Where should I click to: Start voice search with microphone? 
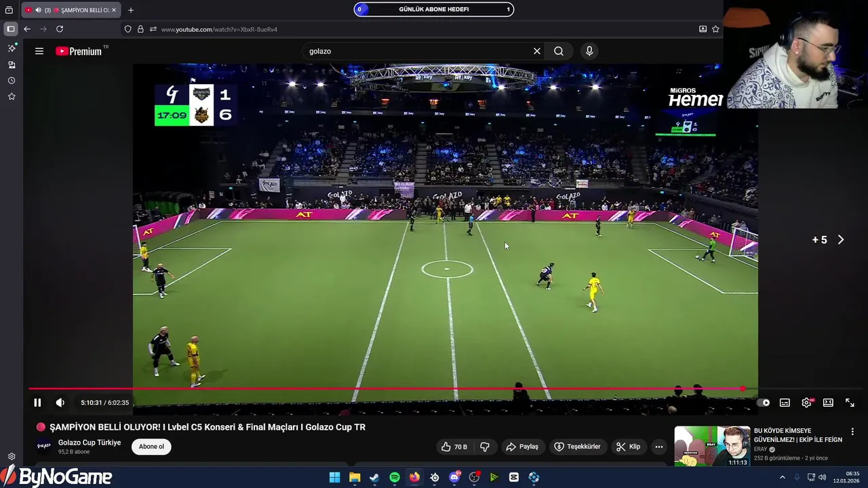(589, 51)
